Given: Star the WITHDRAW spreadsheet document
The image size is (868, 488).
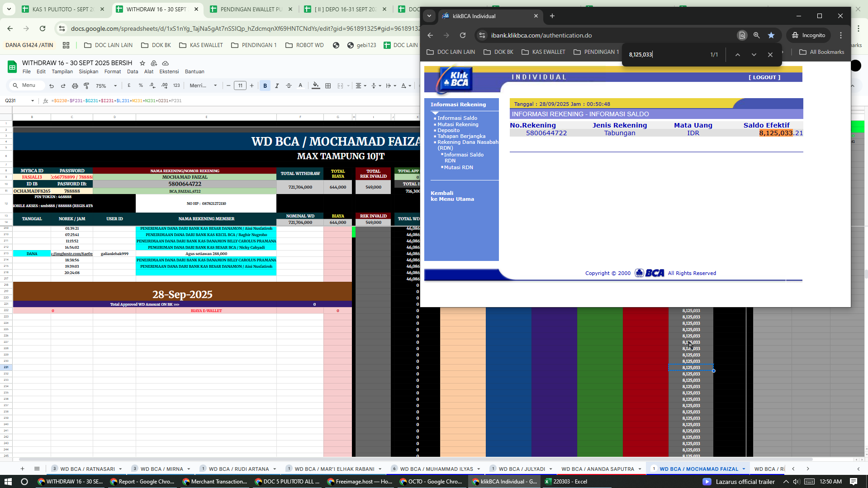Looking at the screenshot, I should [x=142, y=63].
